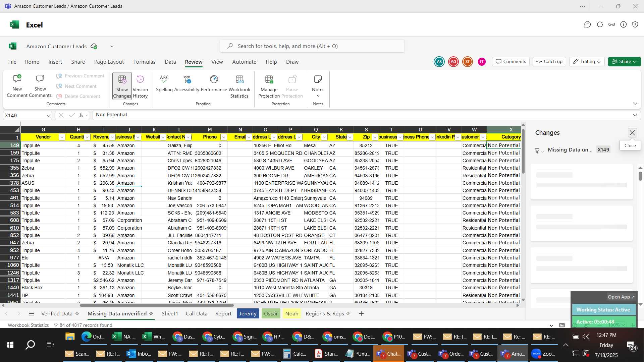Image resolution: width=644 pixels, height=362 pixels.
Task: Expand the Name Box dropdown
Action: coord(49,116)
